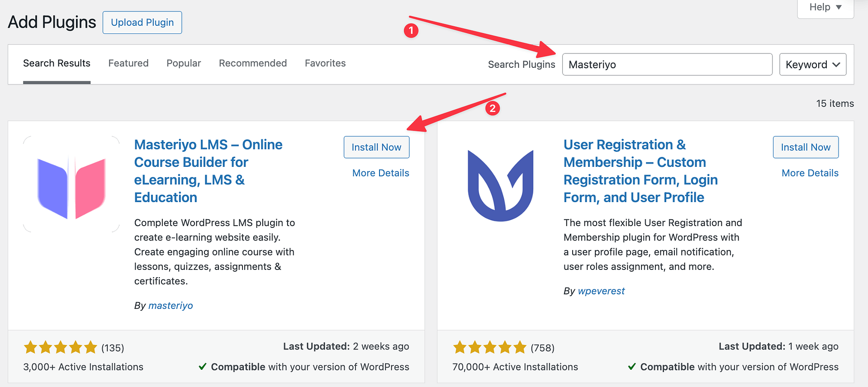Open the masteriyo author link

pyautogui.click(x=171, y=306)
